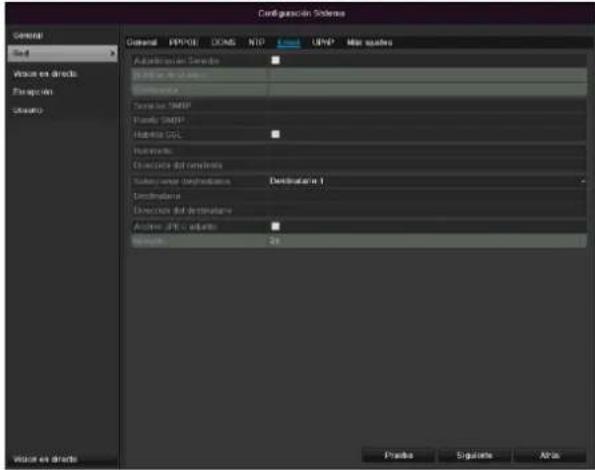Click the Destinatario name field
The width and height of the screenshot is (595, 470).
427,196
